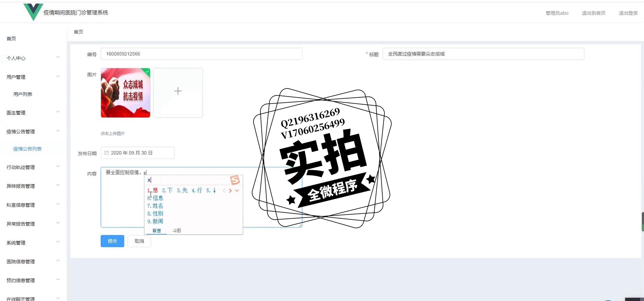
Task: Expand IME candidate list with down chevron
Action: pos(237,190)
